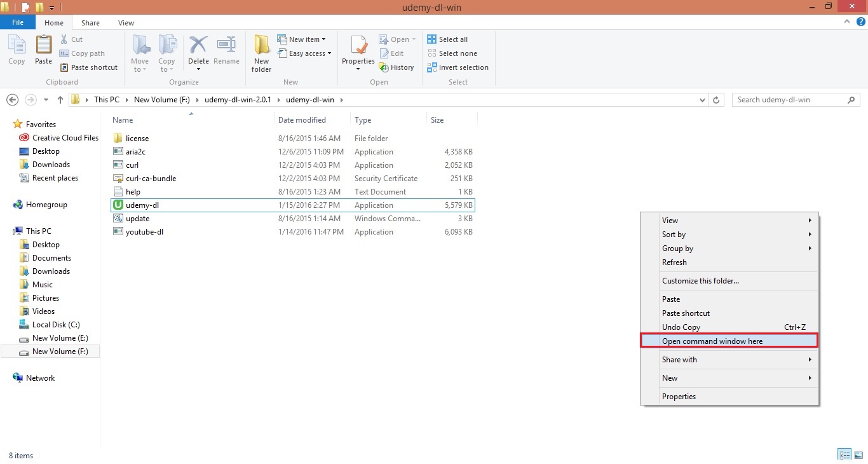The image size is (868, 464).
Task: Open Recent places in Favorites
Action: click(49, 178)
